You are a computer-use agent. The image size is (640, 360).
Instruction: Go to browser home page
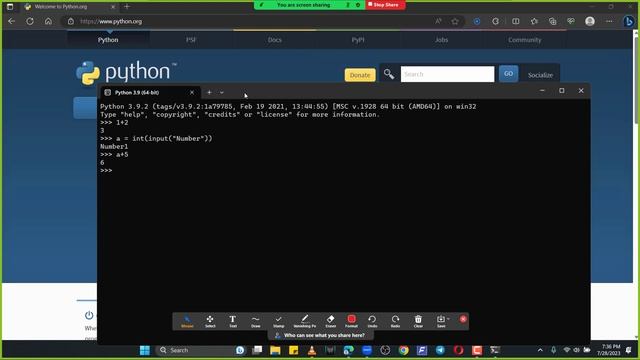pos(48,21)
